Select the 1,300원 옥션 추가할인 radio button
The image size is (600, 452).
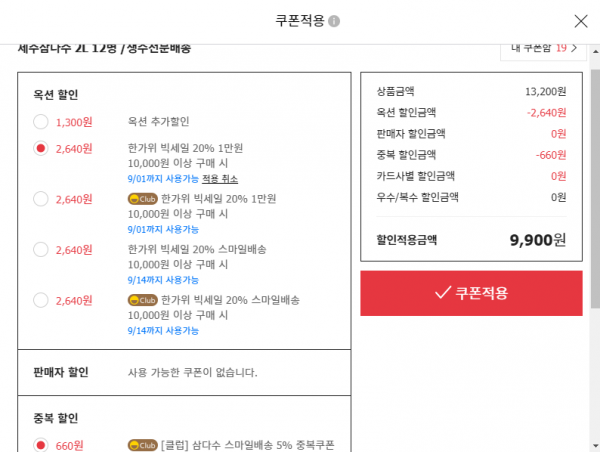point(41,122)
